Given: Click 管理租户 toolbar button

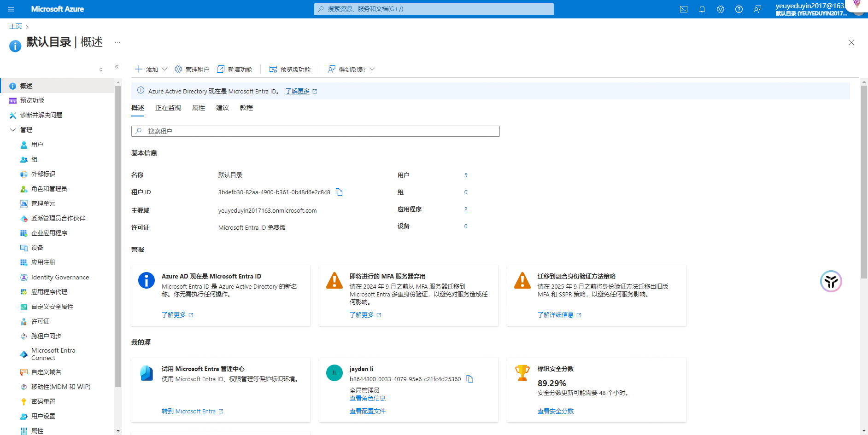Looking at the screenshot, I should [x=192, y=70].
